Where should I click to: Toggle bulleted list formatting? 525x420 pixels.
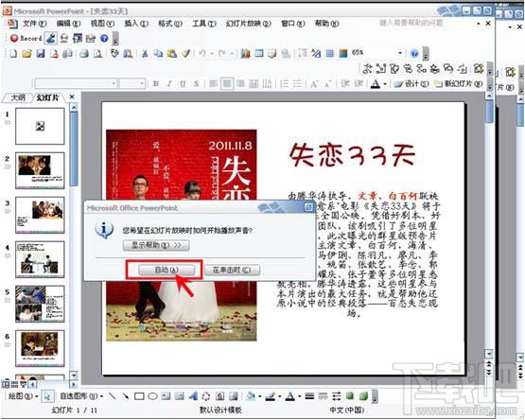298,83
